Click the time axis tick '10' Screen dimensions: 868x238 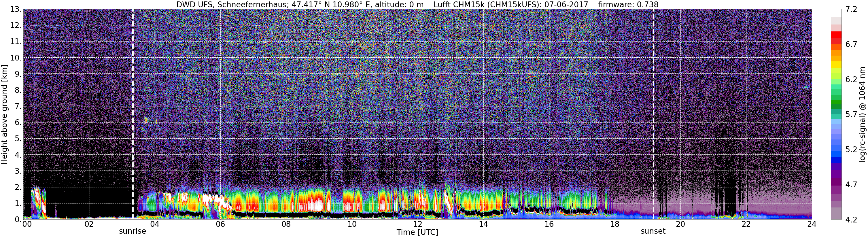pos(352,224)
